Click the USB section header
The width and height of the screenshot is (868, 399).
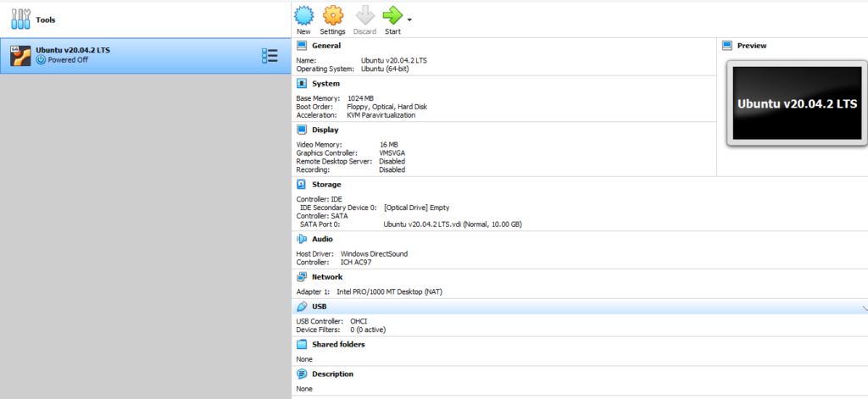[319, 307]
